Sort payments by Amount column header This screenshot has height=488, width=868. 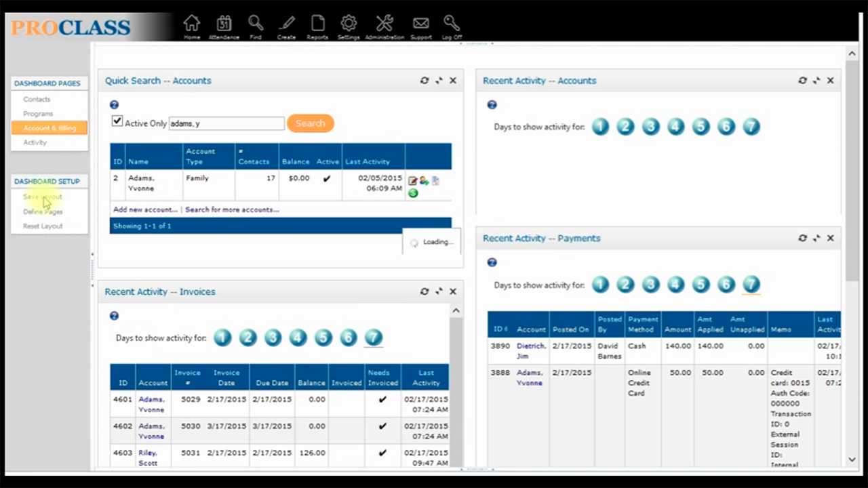pos(678,329)
